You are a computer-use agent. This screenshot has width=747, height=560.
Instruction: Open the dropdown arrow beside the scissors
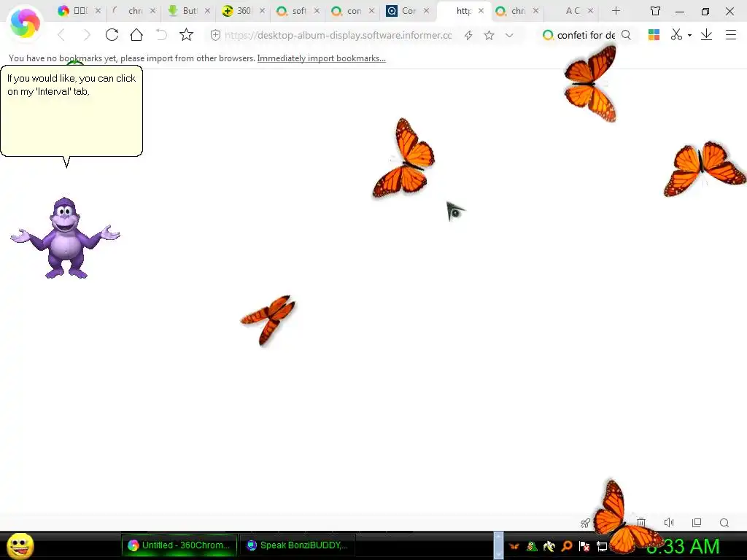tap(689, 35)
